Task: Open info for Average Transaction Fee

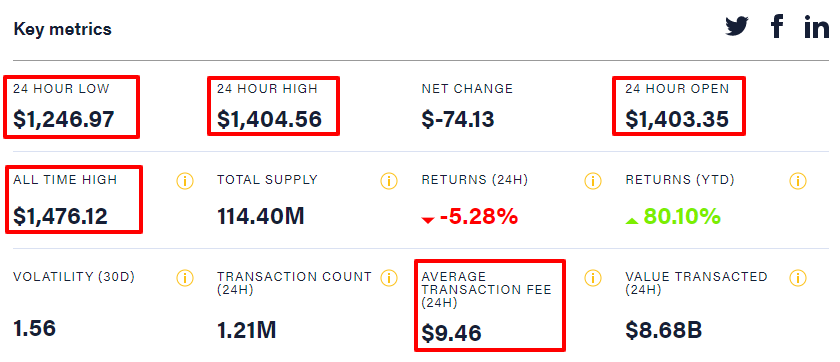Action: coord(592,278)
